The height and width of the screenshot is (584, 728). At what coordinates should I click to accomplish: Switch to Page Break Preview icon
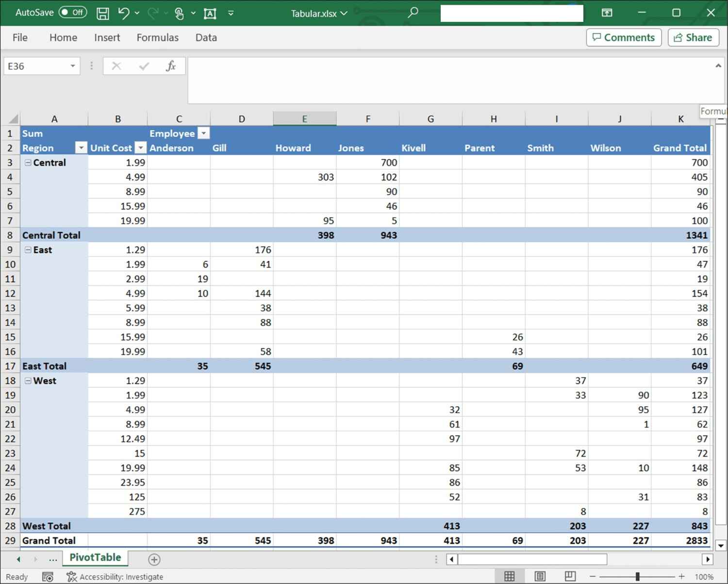point(570,576)
